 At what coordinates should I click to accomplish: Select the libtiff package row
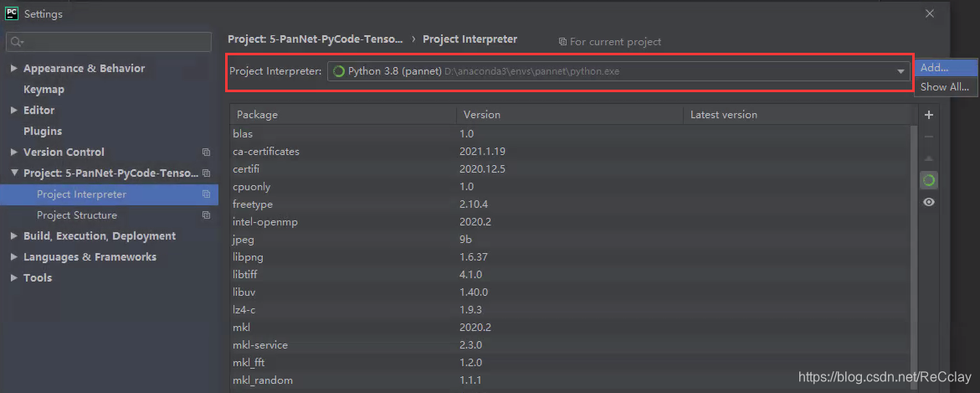pos(572,275)
